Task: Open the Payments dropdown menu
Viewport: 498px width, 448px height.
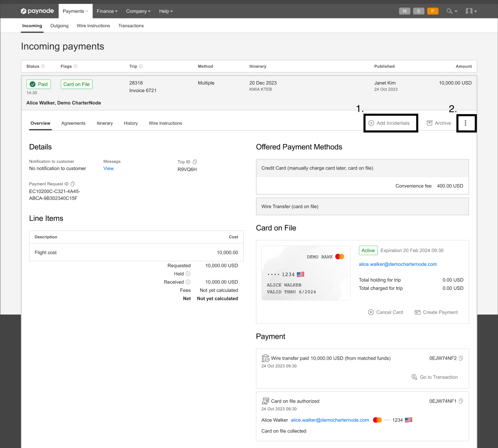Action: click(76, 11)
